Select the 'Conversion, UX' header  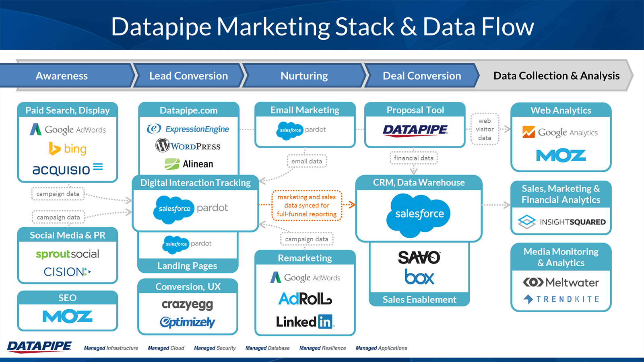click(x=188, y=287)
